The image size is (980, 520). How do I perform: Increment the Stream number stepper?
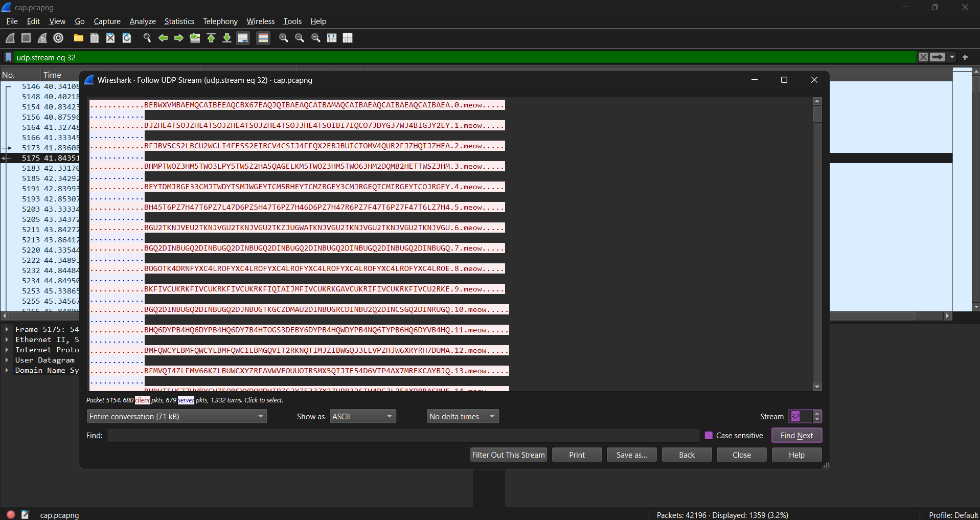coord(817,413)
